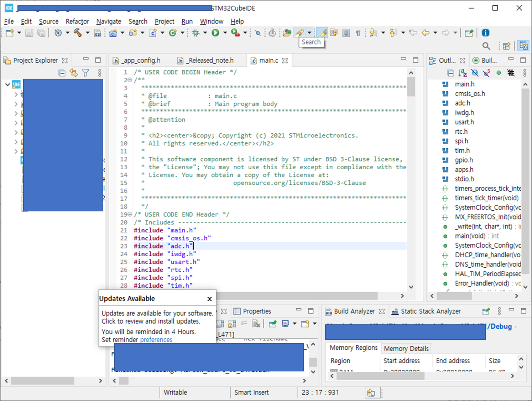The height and width of the screenshot is (401, 532).
Task: Maximize the Project Explorer panel
Action: 98,60
